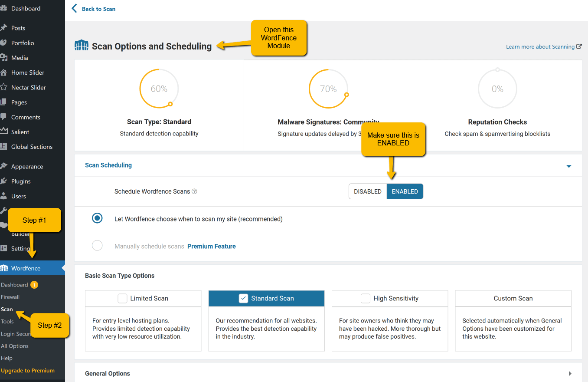
Task: Open Wordfence Firewall submenu item
Action: (10, 297)
